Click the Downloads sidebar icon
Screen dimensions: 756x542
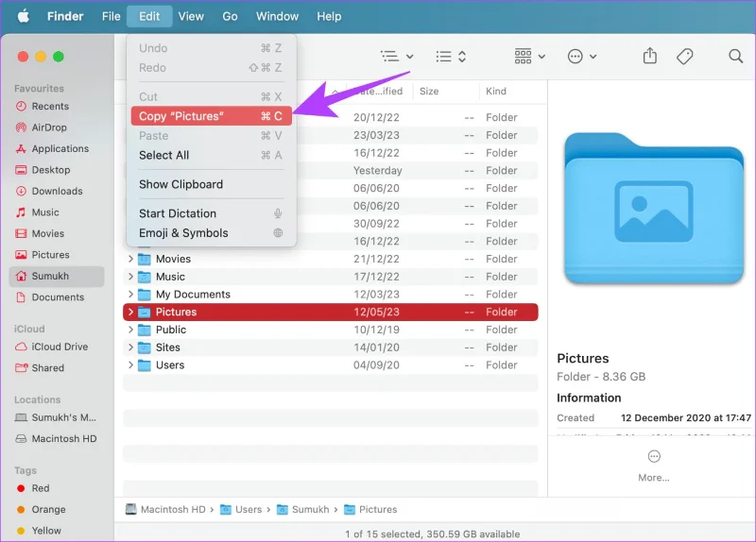pyautogui.click(x=21, y=191)
